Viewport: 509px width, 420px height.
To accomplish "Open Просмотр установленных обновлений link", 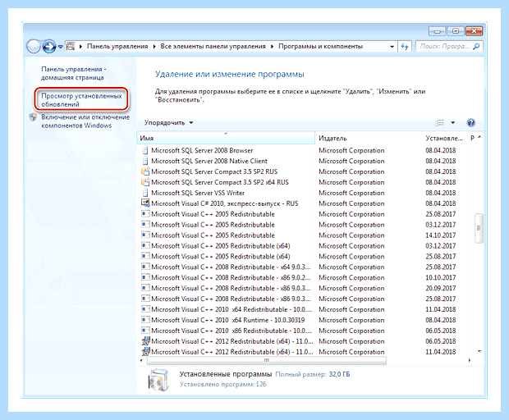I will (x=81, y=100).
